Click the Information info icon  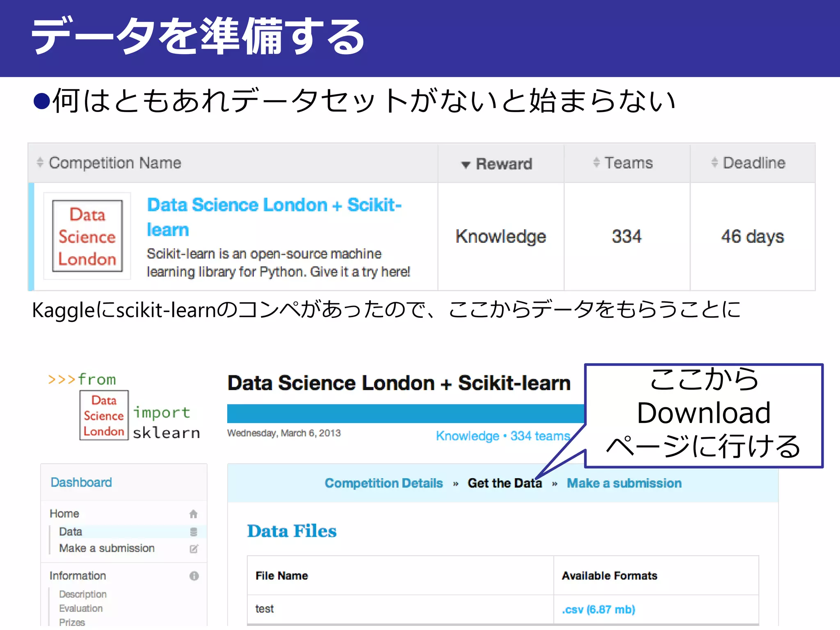click(194, 576)
